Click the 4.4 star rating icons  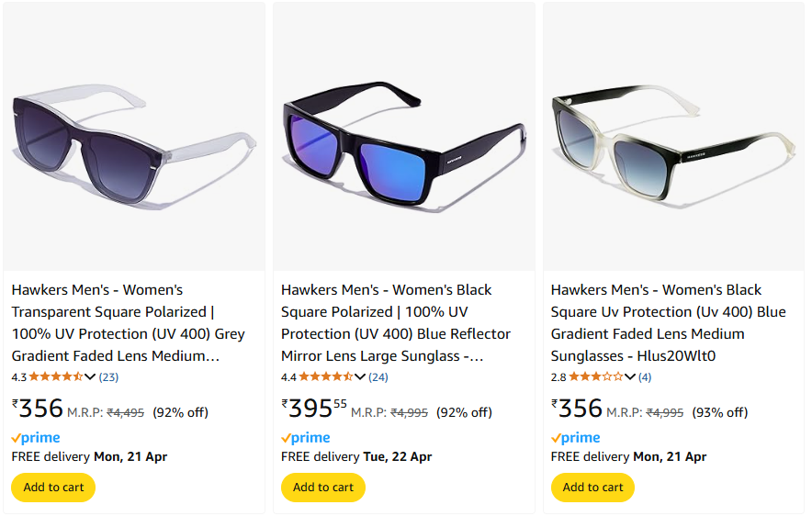tap(326, 376)
